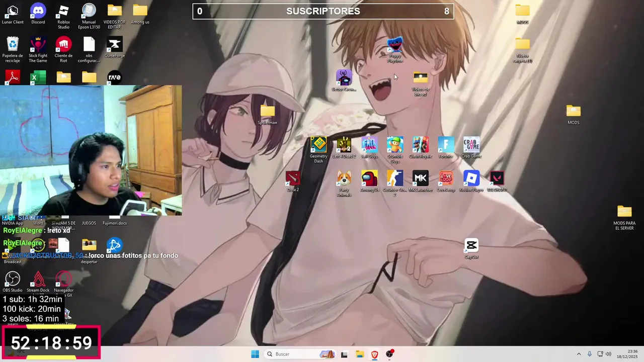This screenshot has width=644, height=362.
Task: Select the Among us folder icon
Action: click(x=140, y=14)
